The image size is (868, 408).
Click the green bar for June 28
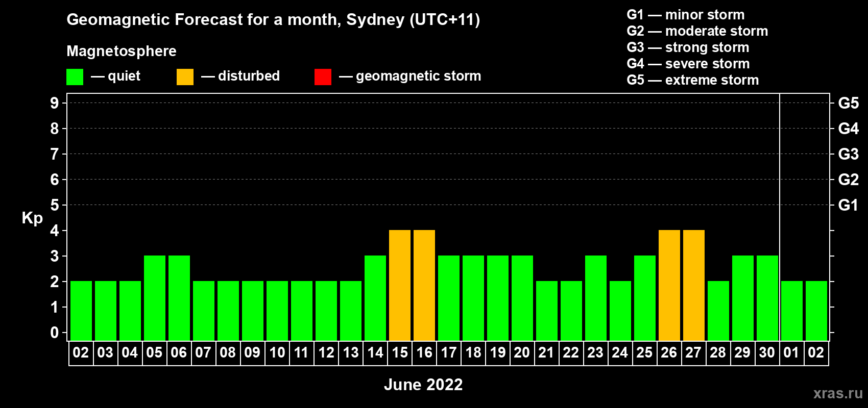[x=718, y=311]
